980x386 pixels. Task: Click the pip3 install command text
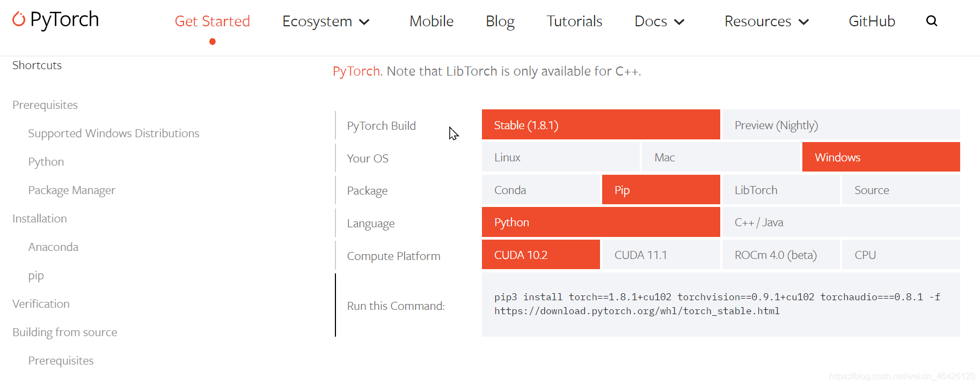click(x=717, y=304)
